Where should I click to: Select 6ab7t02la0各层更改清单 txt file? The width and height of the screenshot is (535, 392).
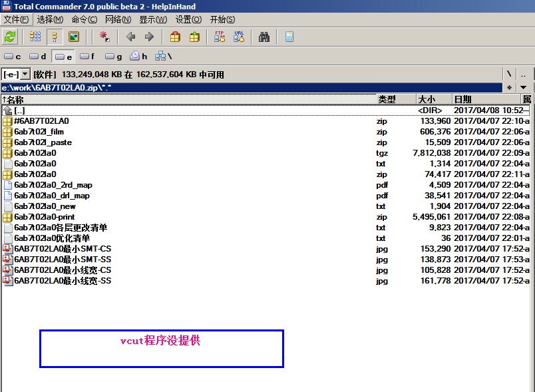tap(266, 228)
